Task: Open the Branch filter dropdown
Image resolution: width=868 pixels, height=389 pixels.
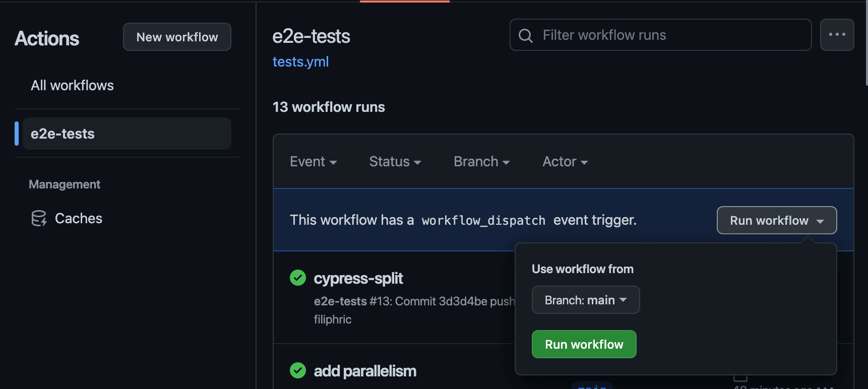Action: (x=481, y=162)
